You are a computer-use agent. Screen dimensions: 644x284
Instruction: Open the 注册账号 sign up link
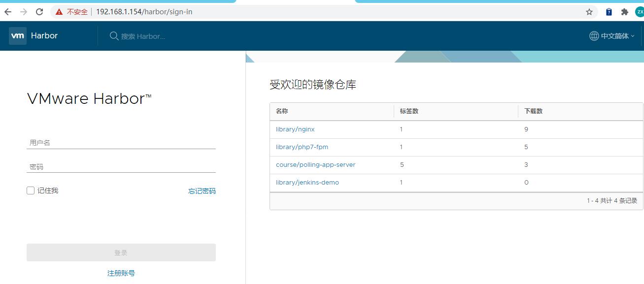click(x=121, y=273)
